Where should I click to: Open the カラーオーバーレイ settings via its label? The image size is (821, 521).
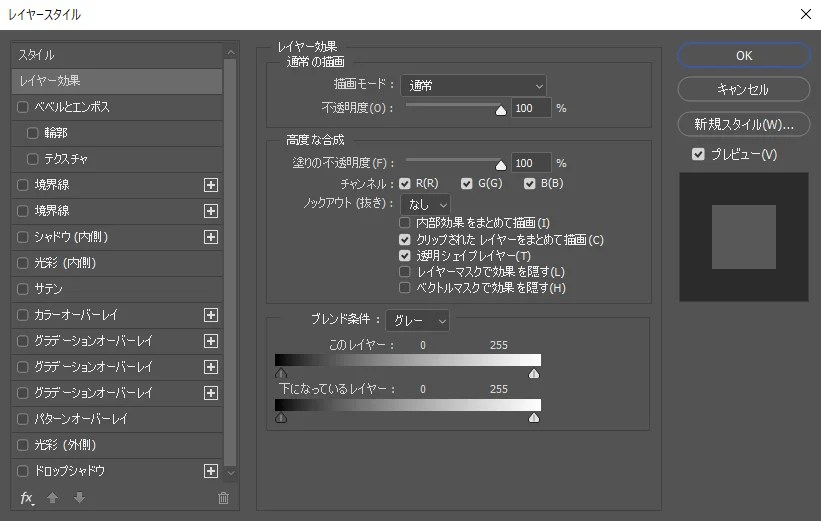tap(76, 315)
